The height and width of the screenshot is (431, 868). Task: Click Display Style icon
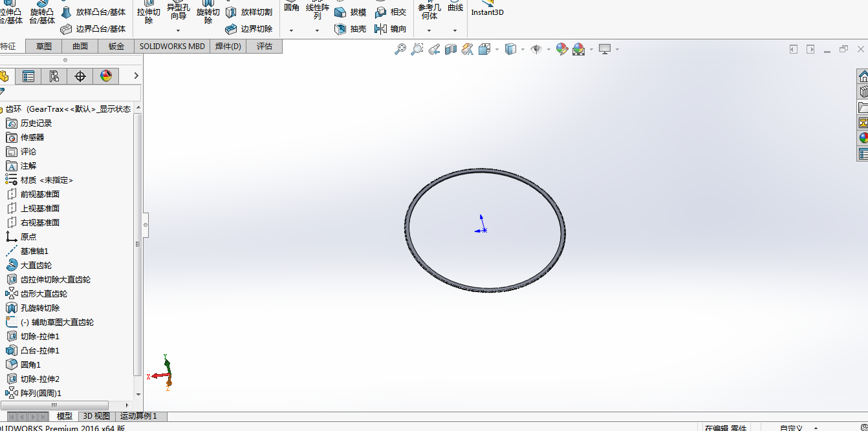[510, 49]
